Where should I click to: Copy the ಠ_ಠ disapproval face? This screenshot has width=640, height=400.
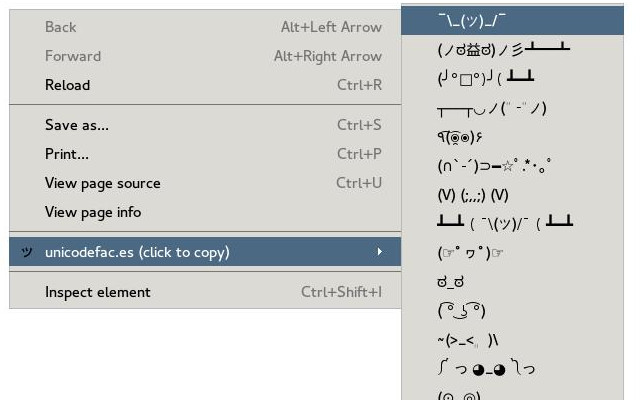coord(512,282)
